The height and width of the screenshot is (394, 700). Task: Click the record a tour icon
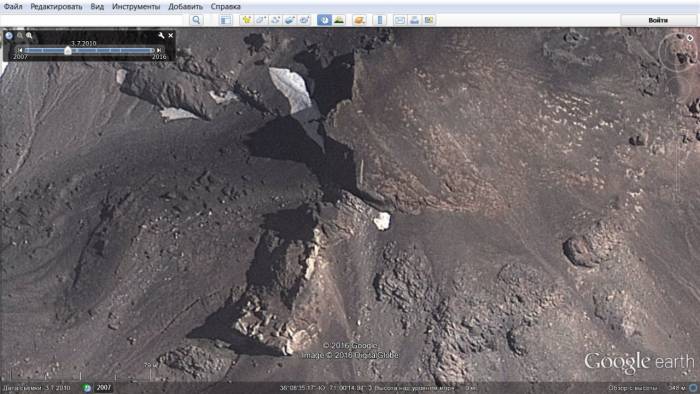[x=304, y=20]
